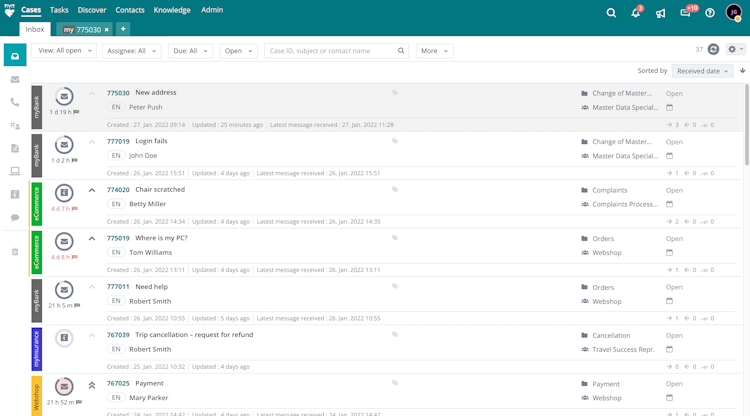Screen dimensions: 750x416
Task: Open the settings gear dropdown
Action: 735,49
